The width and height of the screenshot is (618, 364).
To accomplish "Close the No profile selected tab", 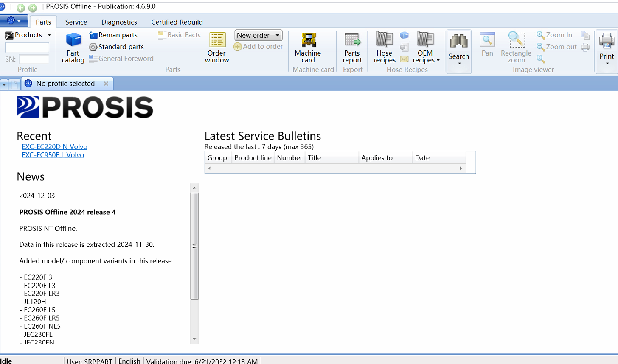I will [x=106, y=84].
